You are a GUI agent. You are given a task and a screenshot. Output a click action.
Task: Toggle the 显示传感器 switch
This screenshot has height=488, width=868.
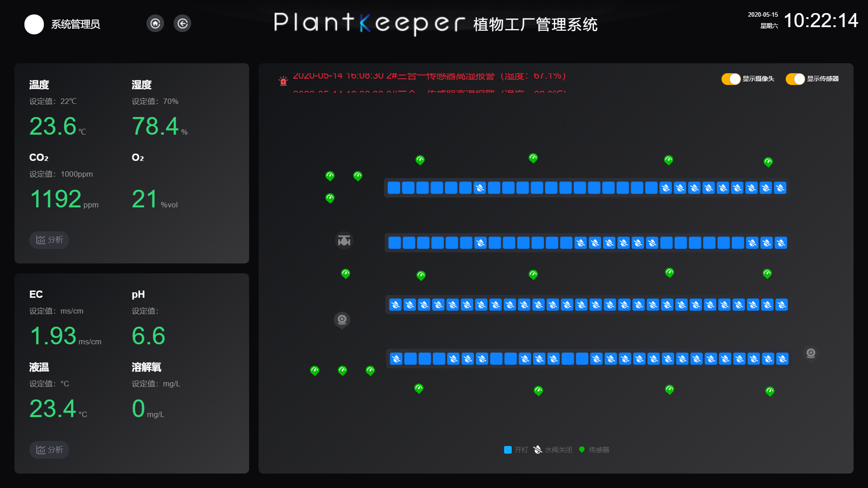[x=795, y=79]
